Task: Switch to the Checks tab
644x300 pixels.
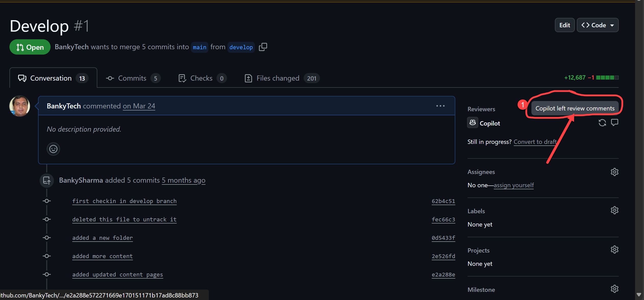Action: (202, 78)
